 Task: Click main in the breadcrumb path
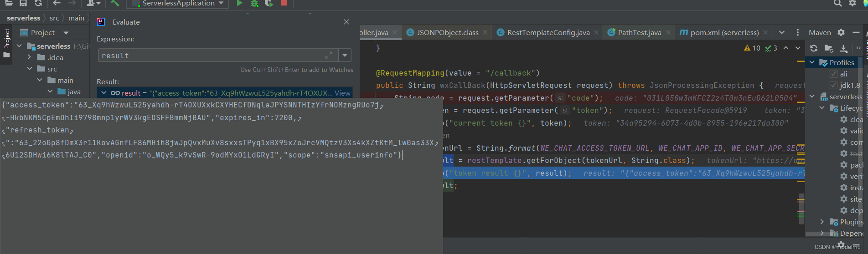pyautogui.click(x=76, y=18)
